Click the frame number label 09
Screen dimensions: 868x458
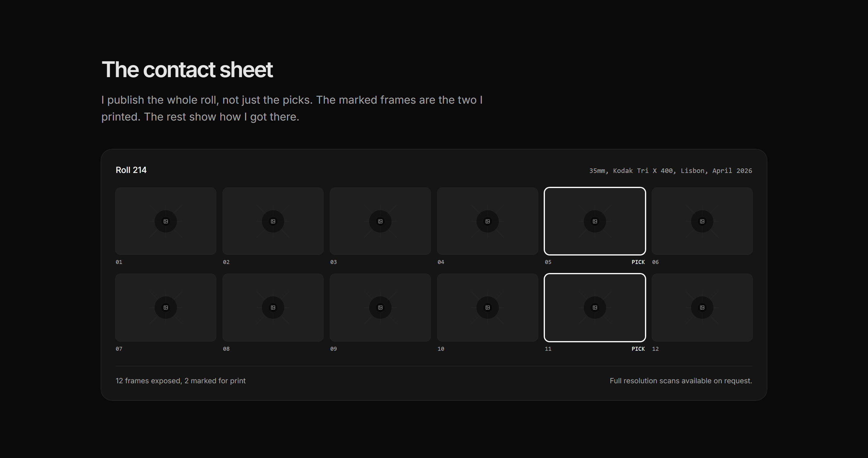(333, 349)
